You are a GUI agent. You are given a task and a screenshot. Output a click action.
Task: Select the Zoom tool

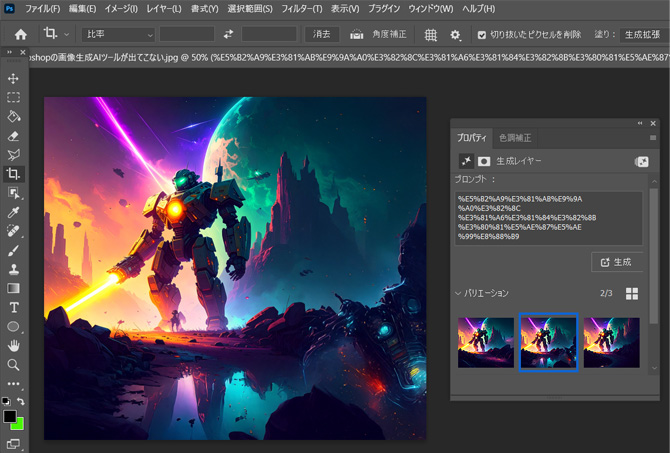pyautogui.click(x=13, y=365)
